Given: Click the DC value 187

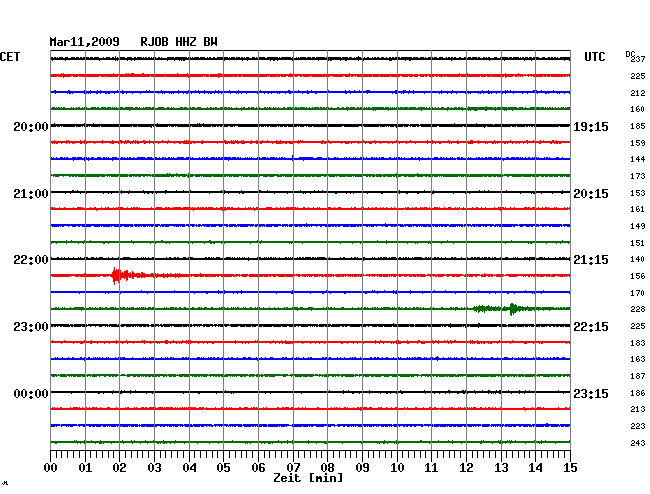Looking at the screenshot, I should [638, 376].
